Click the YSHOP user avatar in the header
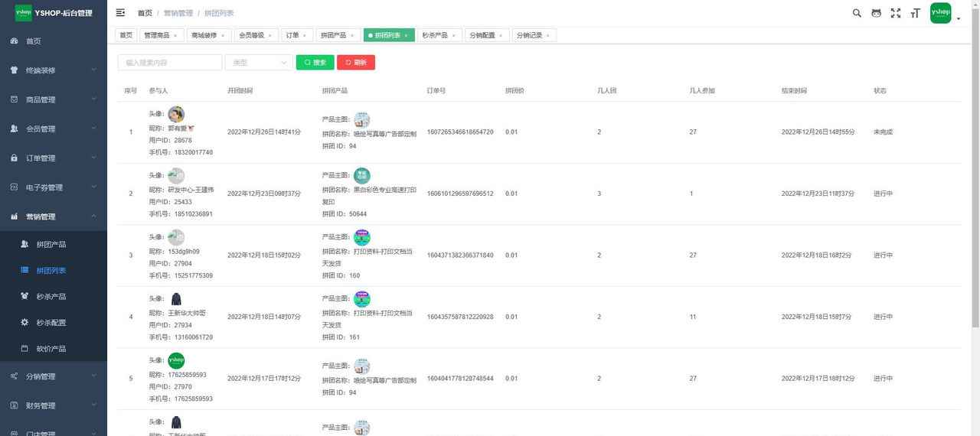The width and height of the screenshot is (980, 436). 940,13
